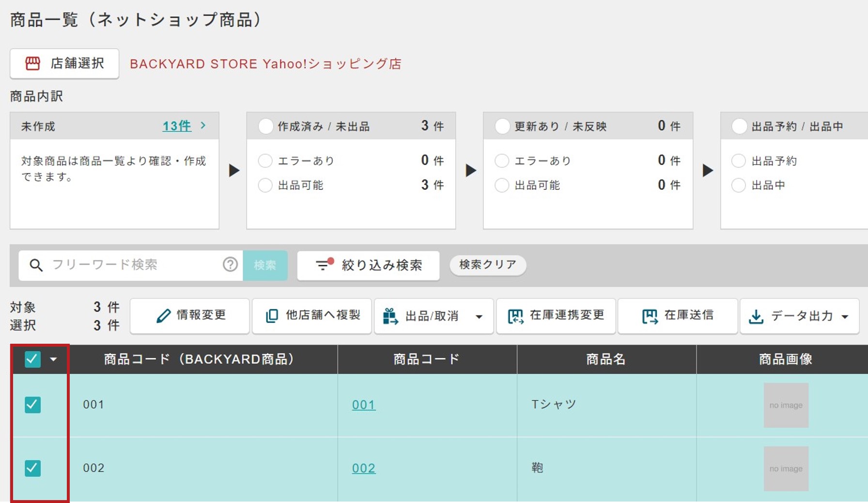
Task: Open the help question mark icon in search
Action: coord(230,264)
